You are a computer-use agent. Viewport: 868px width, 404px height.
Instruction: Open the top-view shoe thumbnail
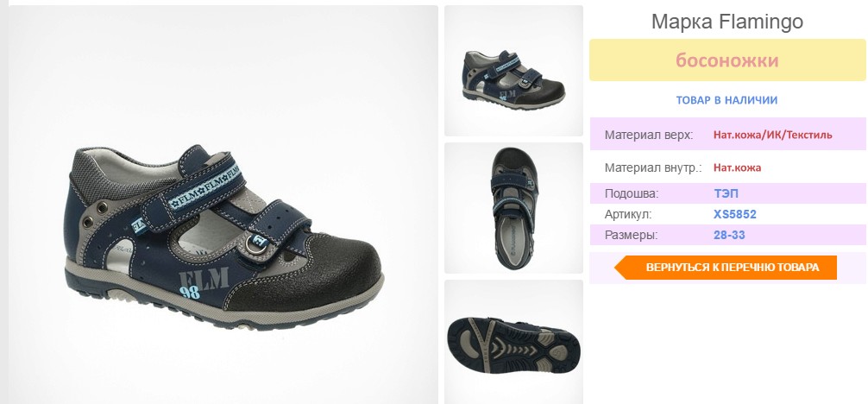tap(513, 208)
